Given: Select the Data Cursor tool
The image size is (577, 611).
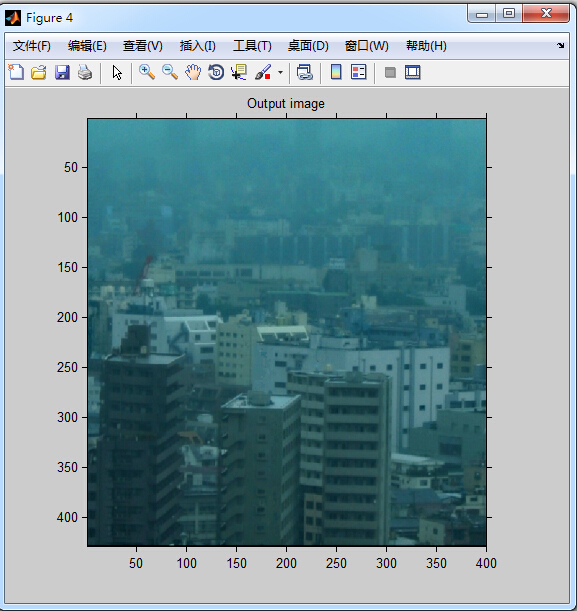Looking at the screenshot, I should (x=239, y=72).
